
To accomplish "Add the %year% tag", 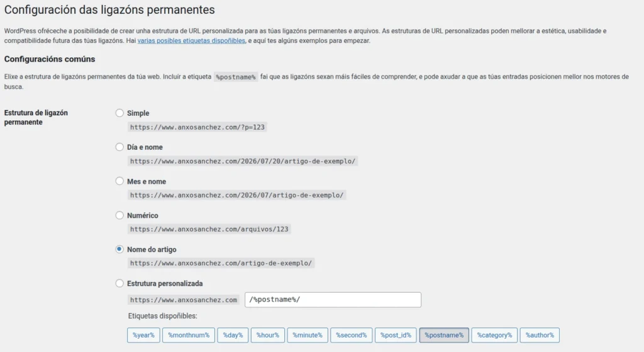I will (143, 335).
